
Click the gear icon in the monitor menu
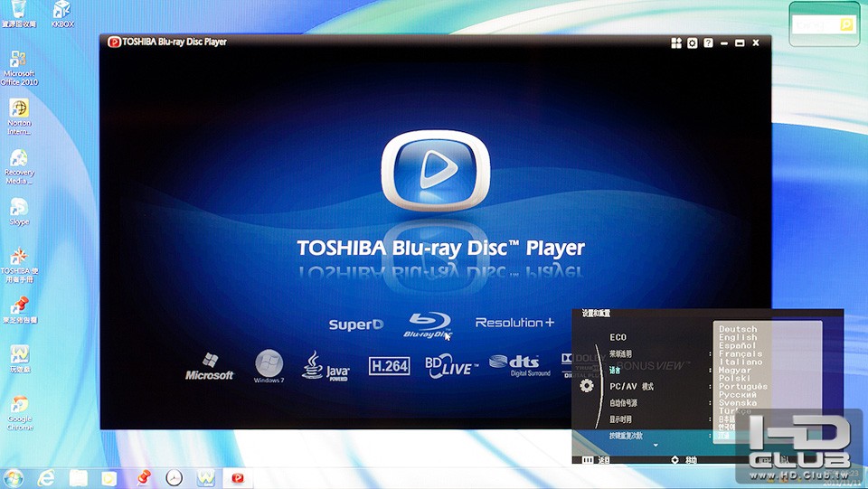(586, 386)
